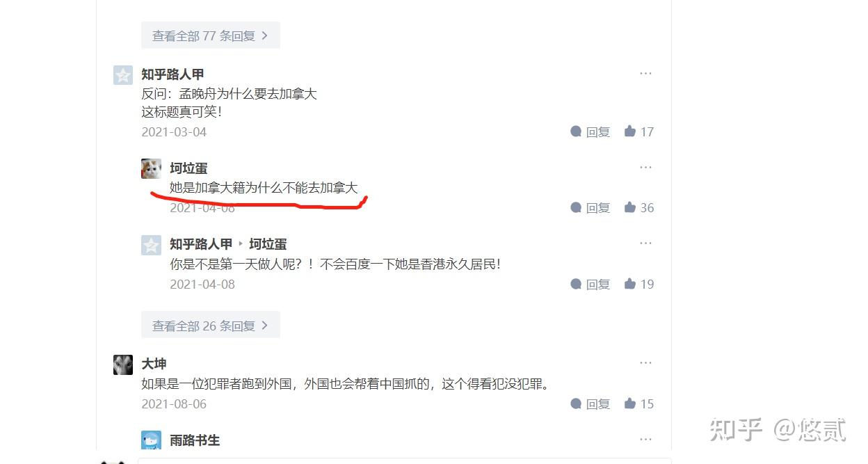Viewport: 868px width, 464px height.
Task: Open the three-dot menu on 大坤's comment
Action: pyautogui.click(x=645, y=362)
